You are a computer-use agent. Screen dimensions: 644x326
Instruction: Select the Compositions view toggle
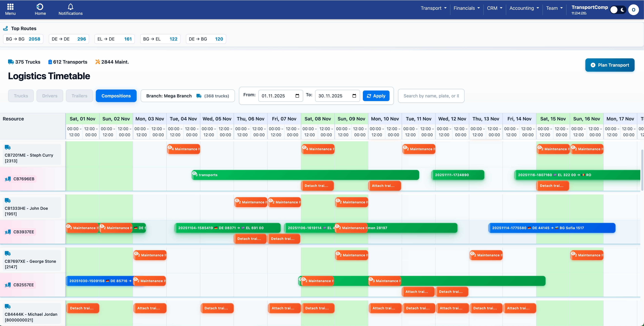pos(116,96)
